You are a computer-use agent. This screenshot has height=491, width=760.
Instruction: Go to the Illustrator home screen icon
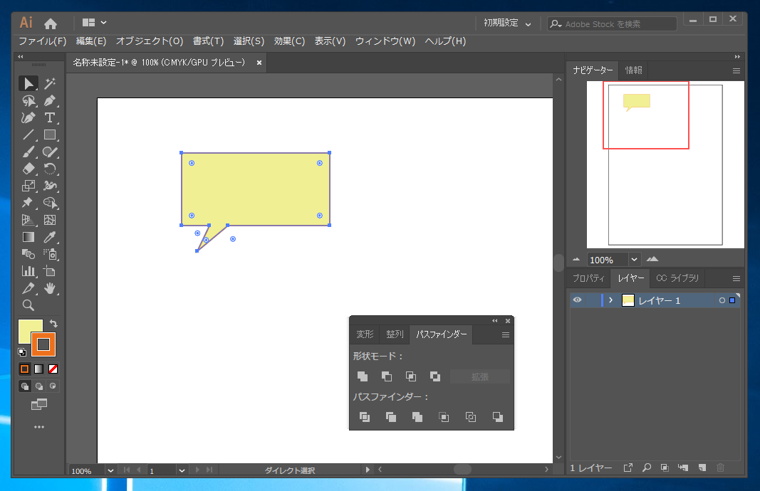(x=50, y=23)
